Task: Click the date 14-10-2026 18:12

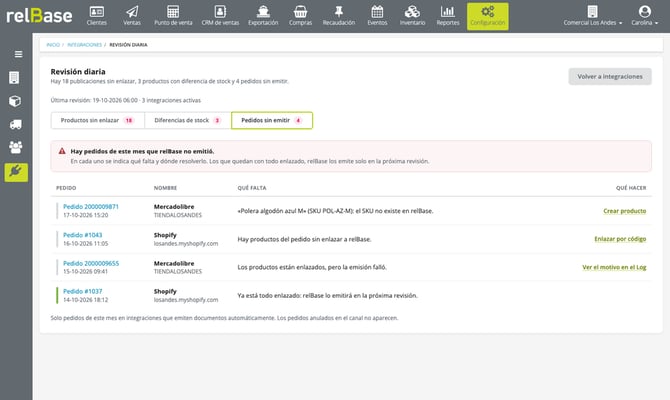Action: 85,300
